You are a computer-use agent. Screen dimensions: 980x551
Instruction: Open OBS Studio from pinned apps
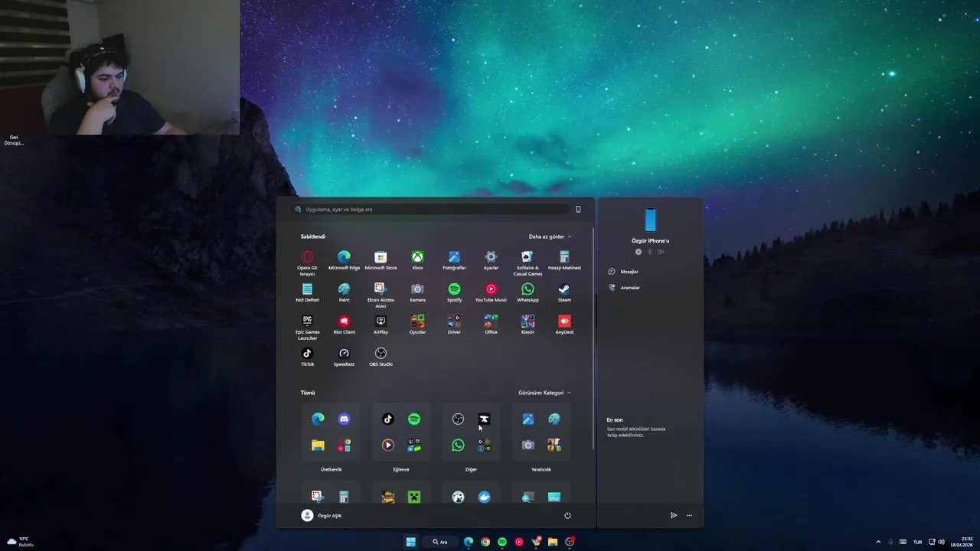381,357
